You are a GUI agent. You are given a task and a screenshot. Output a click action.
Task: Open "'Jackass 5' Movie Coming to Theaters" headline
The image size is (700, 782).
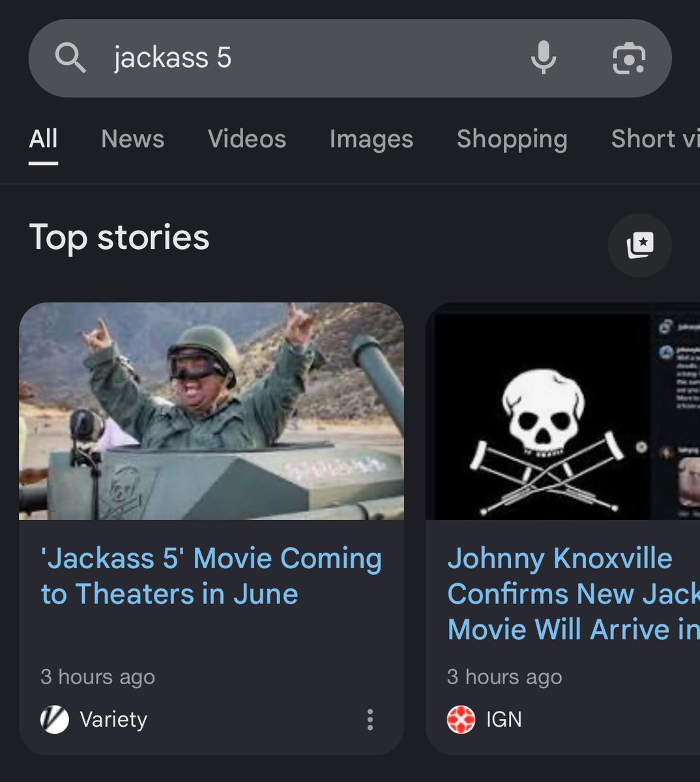pyautogui.click(x=211, y=576)
